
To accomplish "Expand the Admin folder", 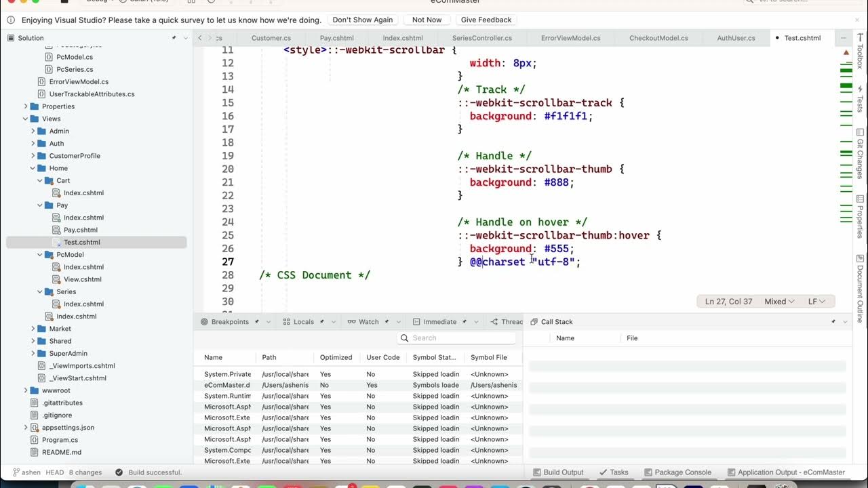I will 33,131.
